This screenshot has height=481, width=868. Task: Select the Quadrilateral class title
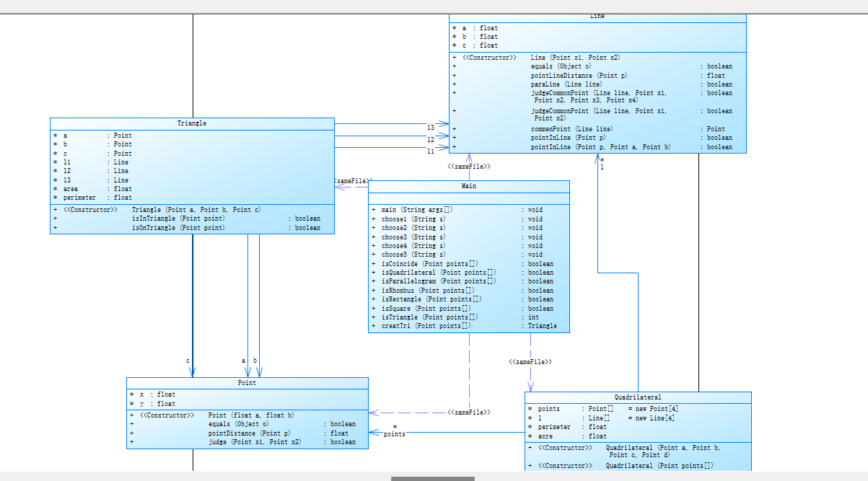coord(638,397)
